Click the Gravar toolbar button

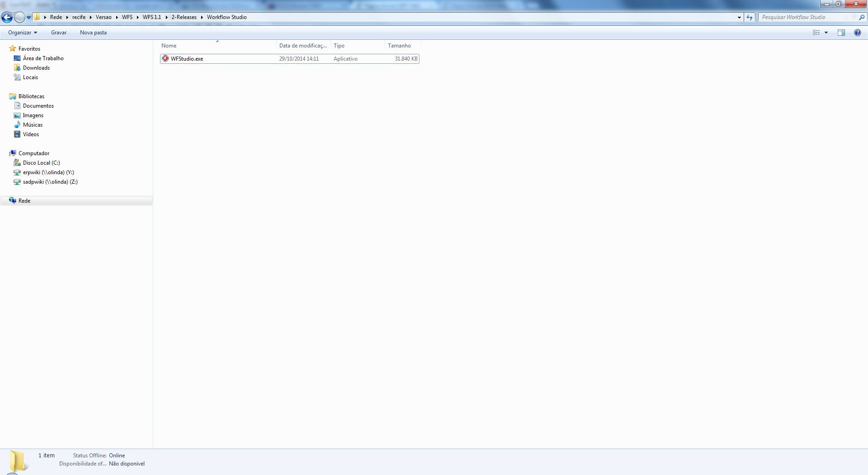[59, 33]
